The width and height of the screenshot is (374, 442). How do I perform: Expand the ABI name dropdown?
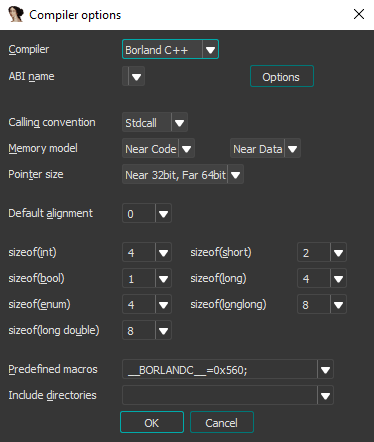pyautogui.click(x=133, y=76)
